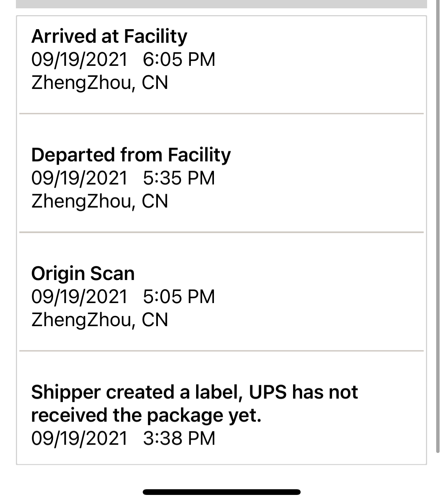This screenshot has width=443, height=504.
Task: Tap ZhengZhou, CN under Departed from Facility
Action: click(100, 201)
